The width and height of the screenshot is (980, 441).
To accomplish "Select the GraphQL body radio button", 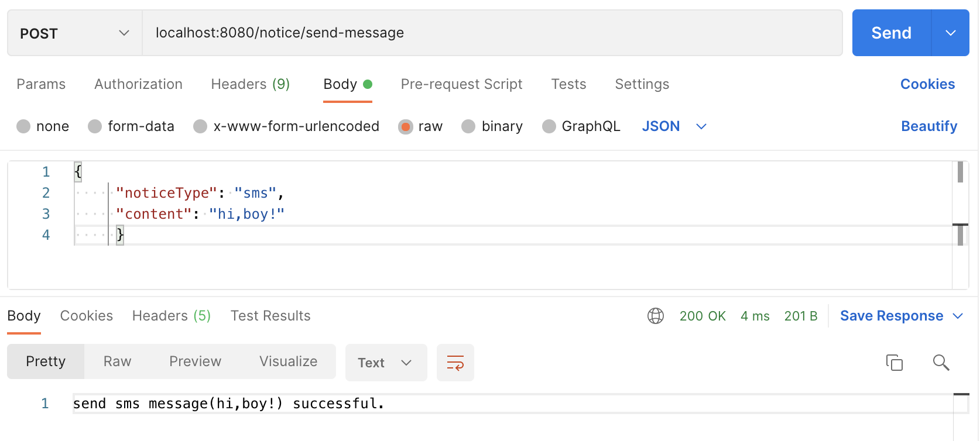I will tap(549, 126).
